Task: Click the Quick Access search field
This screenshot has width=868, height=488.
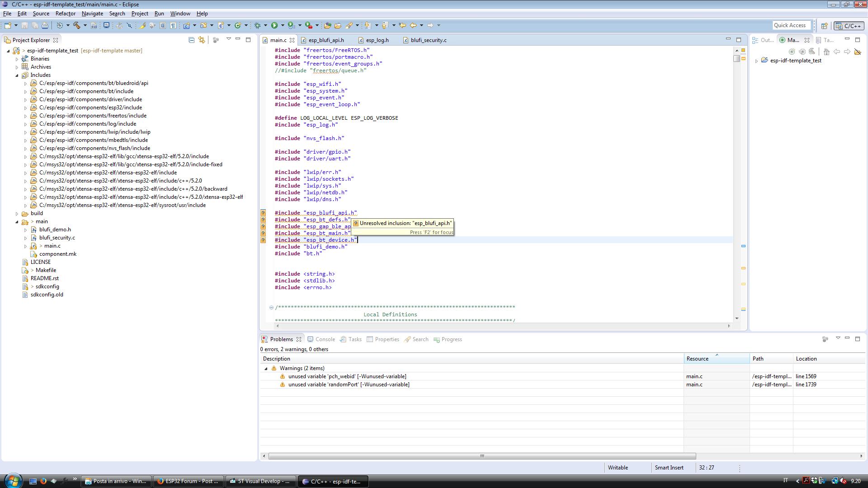Action: 792,25
